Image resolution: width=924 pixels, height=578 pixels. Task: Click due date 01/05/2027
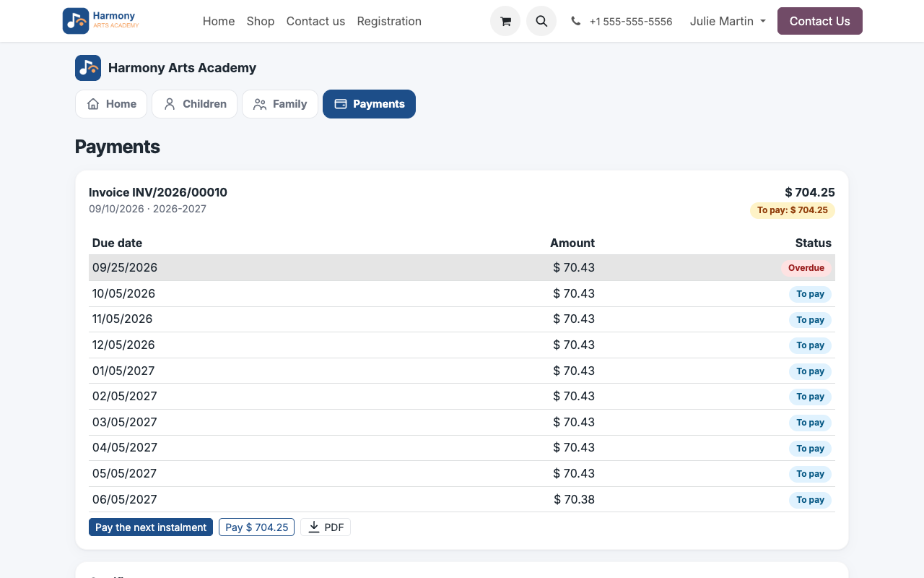coord(123,371)
